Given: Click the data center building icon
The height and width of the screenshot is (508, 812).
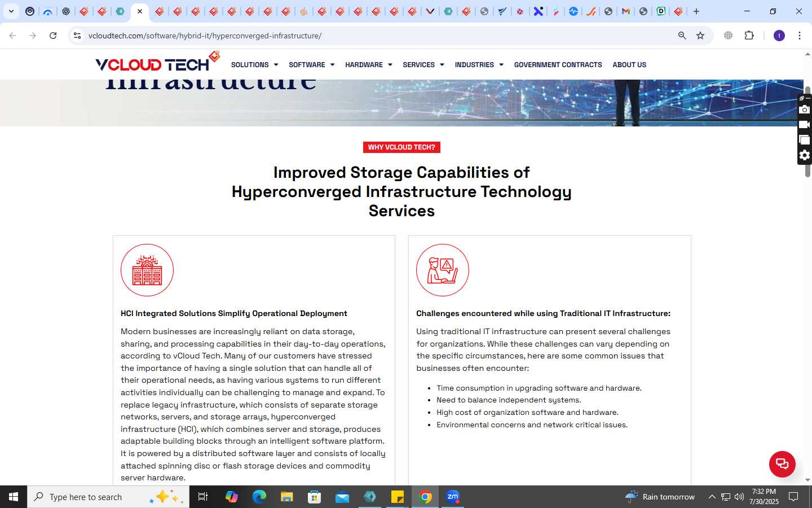Looking at the screenshot, I should tap(147, 270).
